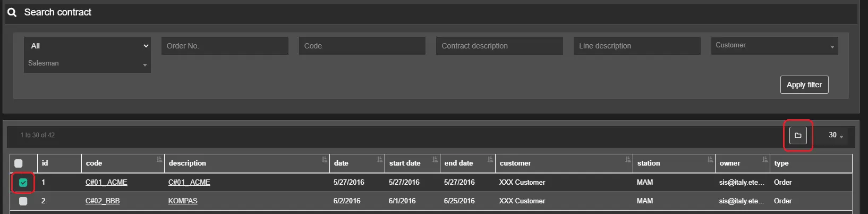Toggle the select-all header checkbox

coord(19,163)
